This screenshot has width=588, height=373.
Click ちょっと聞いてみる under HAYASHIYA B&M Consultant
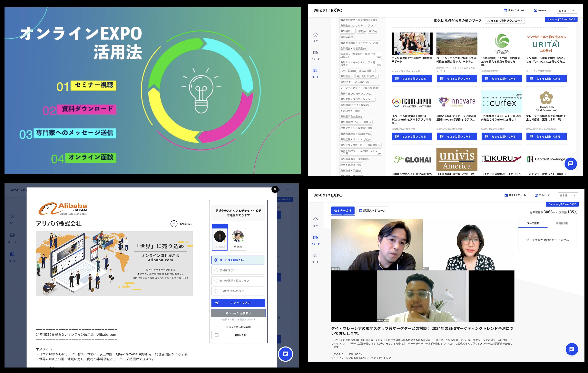coord(546,136)
